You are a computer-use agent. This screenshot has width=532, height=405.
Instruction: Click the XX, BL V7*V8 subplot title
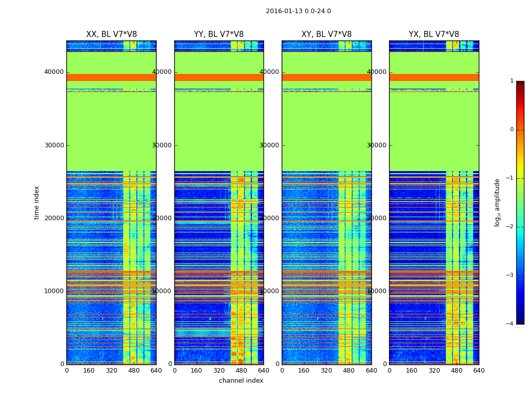pos(111,34)
